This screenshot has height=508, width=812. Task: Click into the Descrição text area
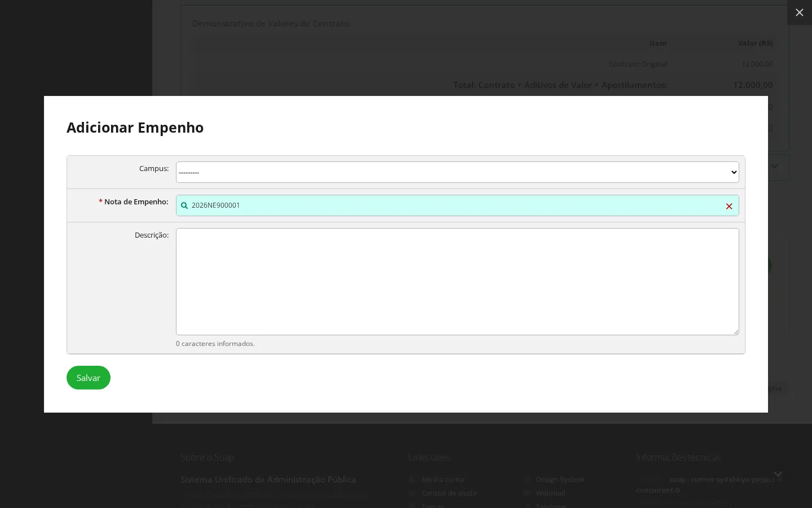(x=457, y=282)
